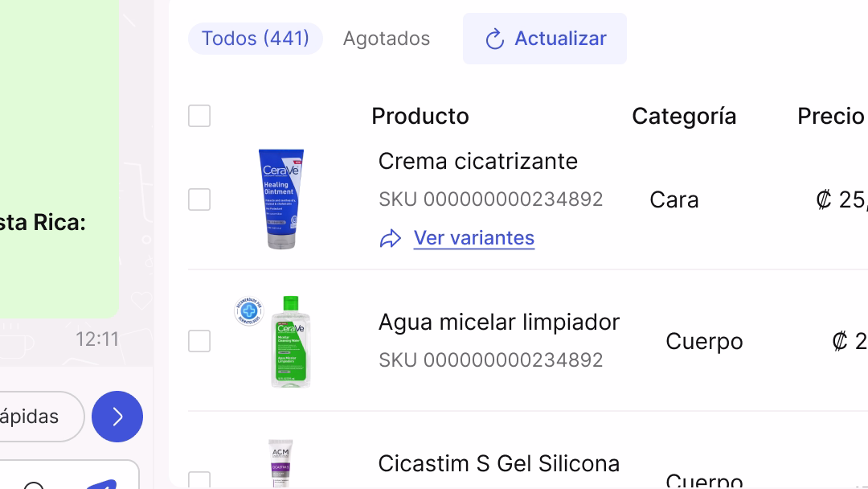Open the CeraVe Healing Ointment product image

pos(281,199)
